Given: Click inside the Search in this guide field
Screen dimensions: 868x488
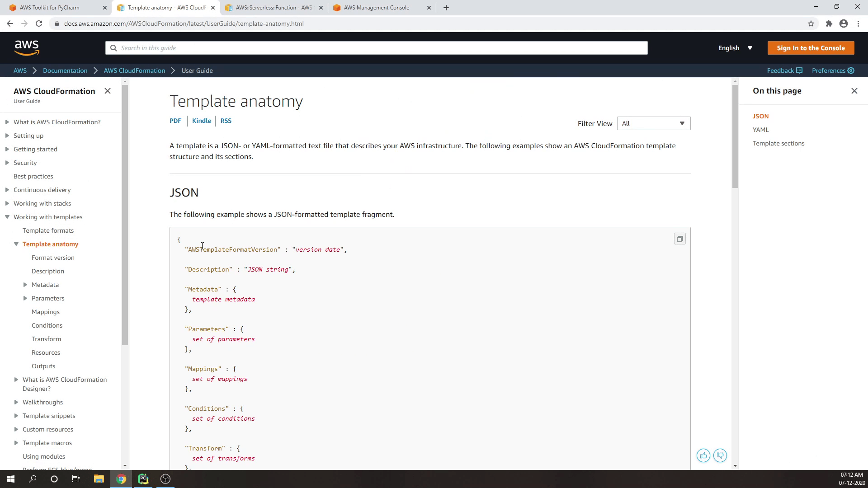Looking at the screenshot, I should tap(377, 48).
